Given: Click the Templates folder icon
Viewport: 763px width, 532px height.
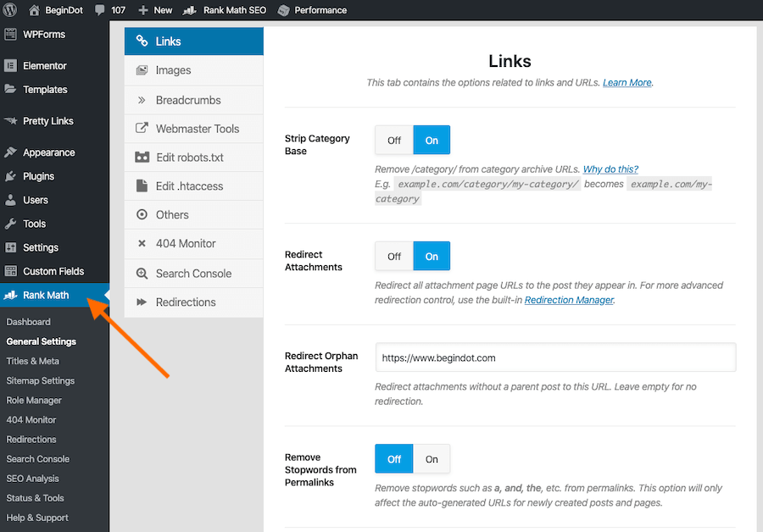Looking at the screenshot, I should coord(10,89).
